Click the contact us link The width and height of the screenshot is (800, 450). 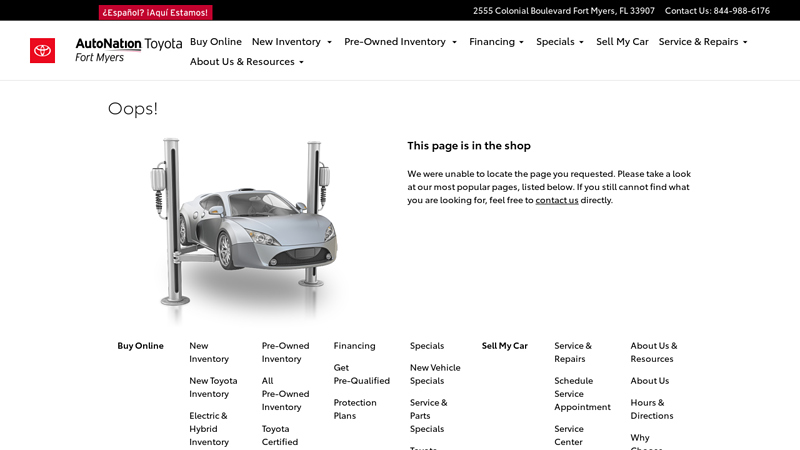click(x=557, y=200)
